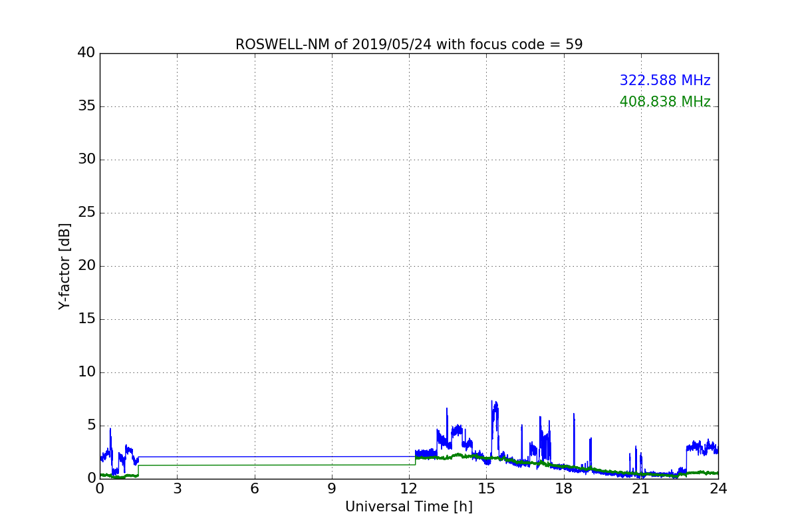798x532 pixels.
Task: Click the plot title "ROSWELL-NM of 2019/05/24 with focus code = 59"
Action: tap(409, 45)
